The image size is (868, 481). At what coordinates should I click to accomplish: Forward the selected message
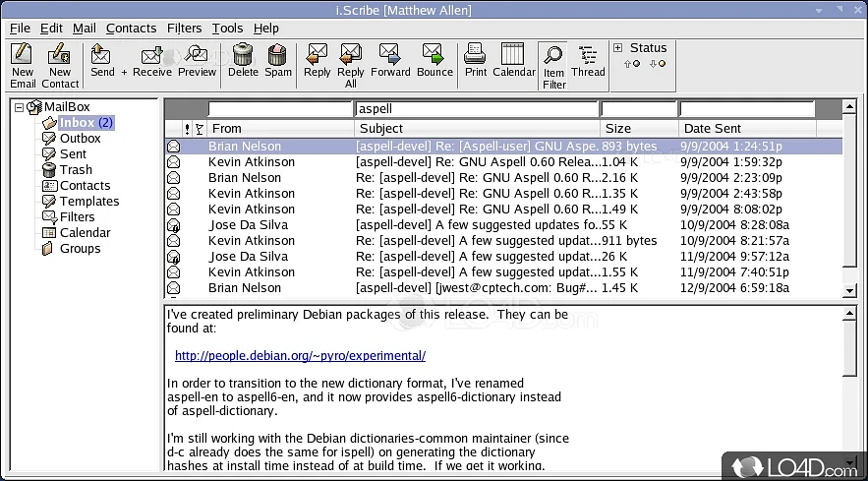(x=390, y=59)
